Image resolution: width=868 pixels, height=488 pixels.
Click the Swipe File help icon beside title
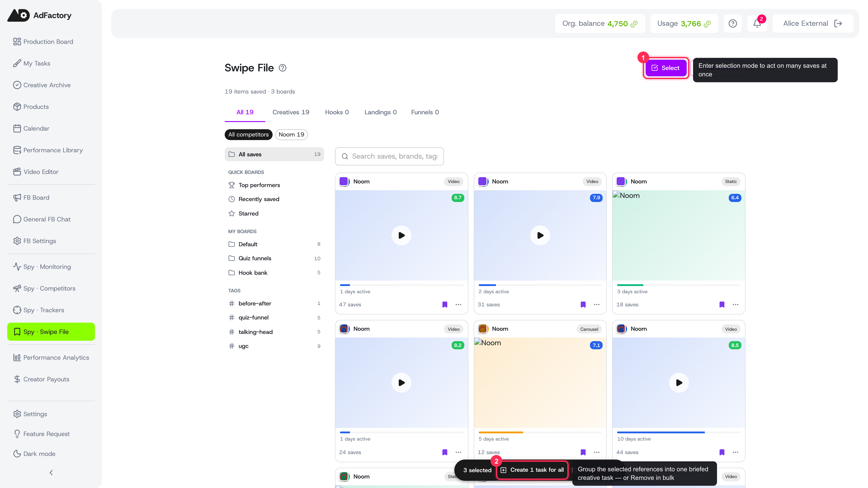point(282,68)
